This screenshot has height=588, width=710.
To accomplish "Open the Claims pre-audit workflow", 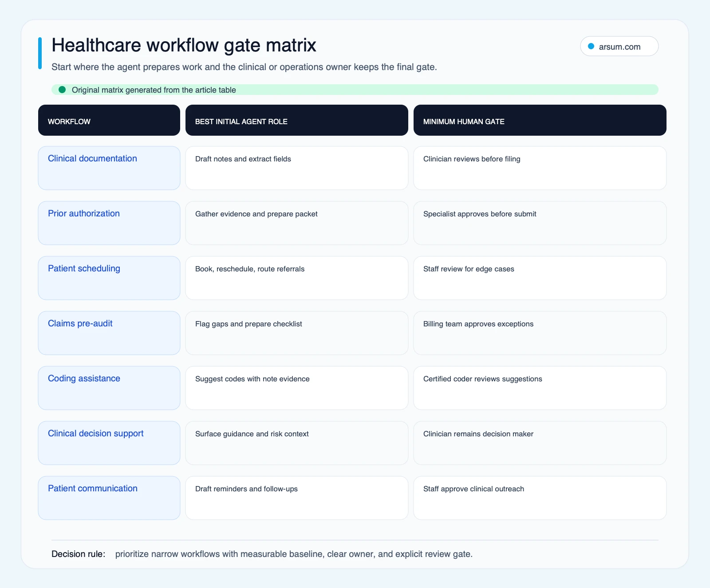I will click(109, 333).
